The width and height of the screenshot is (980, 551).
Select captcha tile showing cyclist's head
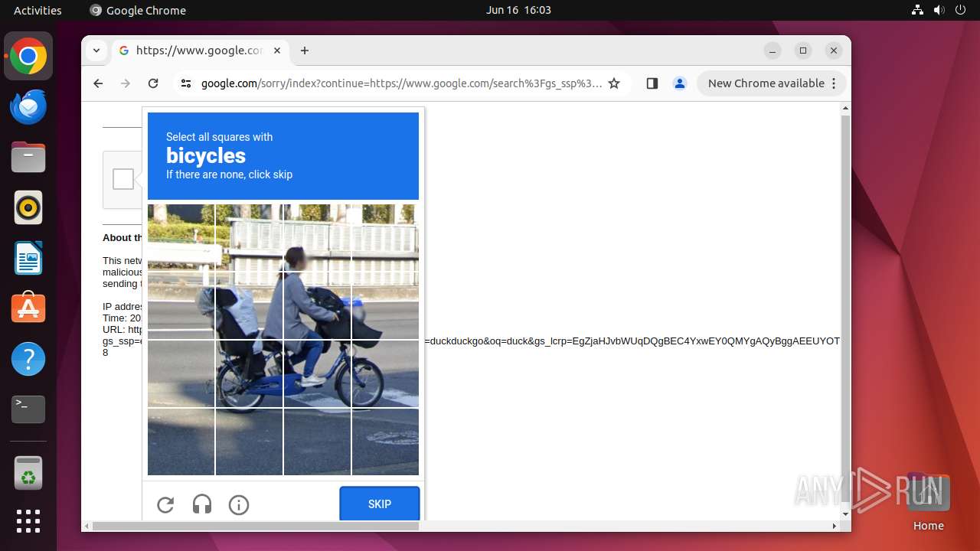[x=317, y=238]
